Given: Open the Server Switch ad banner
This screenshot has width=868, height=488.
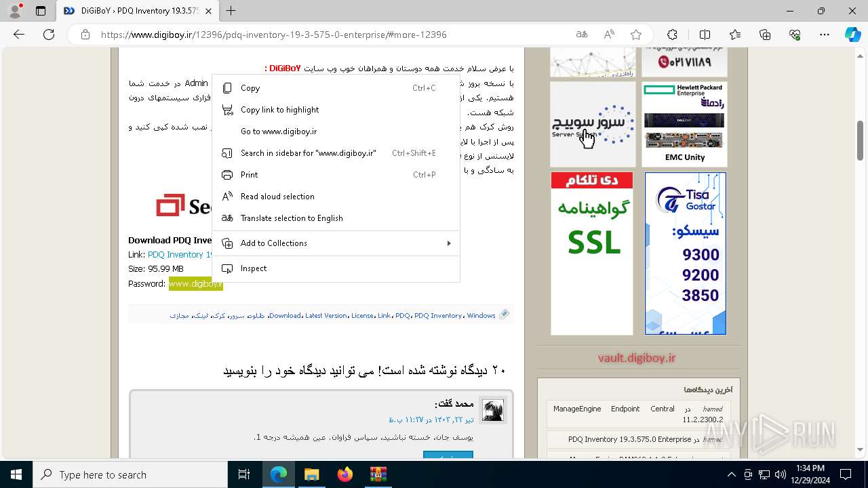Looking at the screenshot, I should 593,125.
